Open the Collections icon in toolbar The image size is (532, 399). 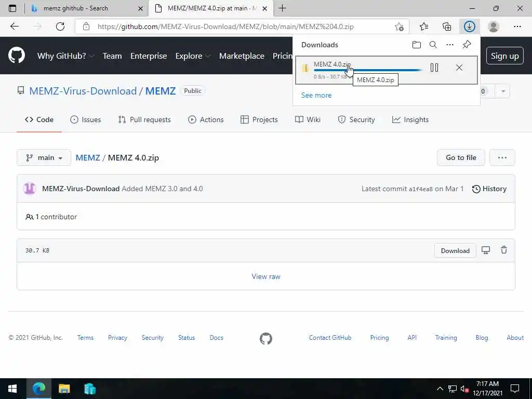click(447, 26)
